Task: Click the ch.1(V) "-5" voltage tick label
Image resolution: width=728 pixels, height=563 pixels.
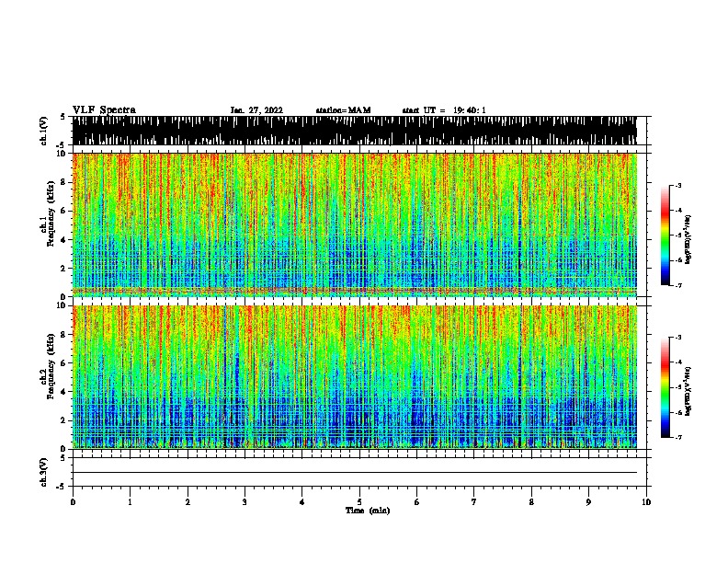Action: coord(62,145)
